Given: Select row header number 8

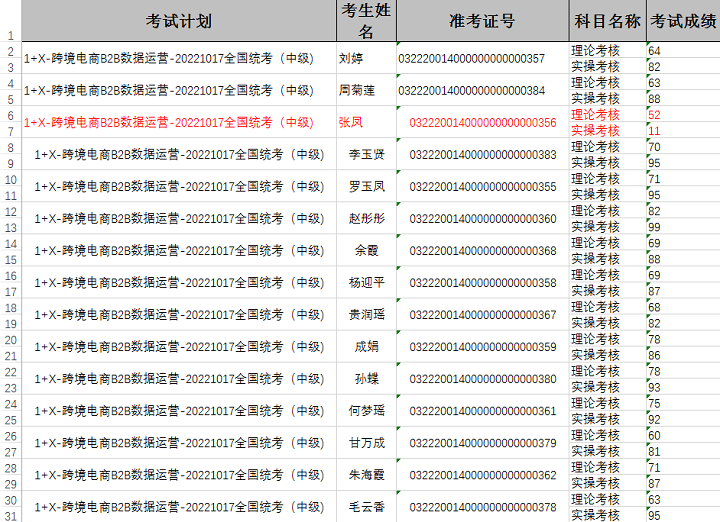Looking at the screenshot, I should tap(10, 147).
